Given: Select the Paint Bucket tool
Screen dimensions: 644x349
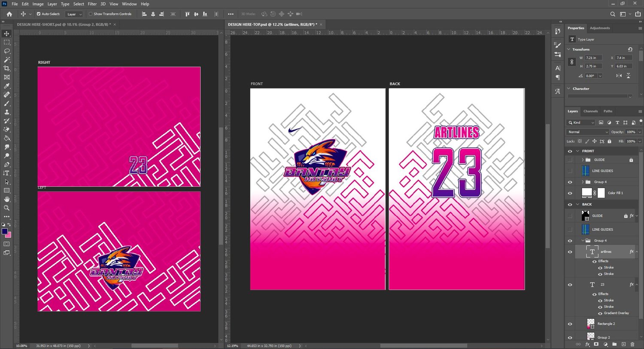Looking at the screenshot, I should coord(6,138).
